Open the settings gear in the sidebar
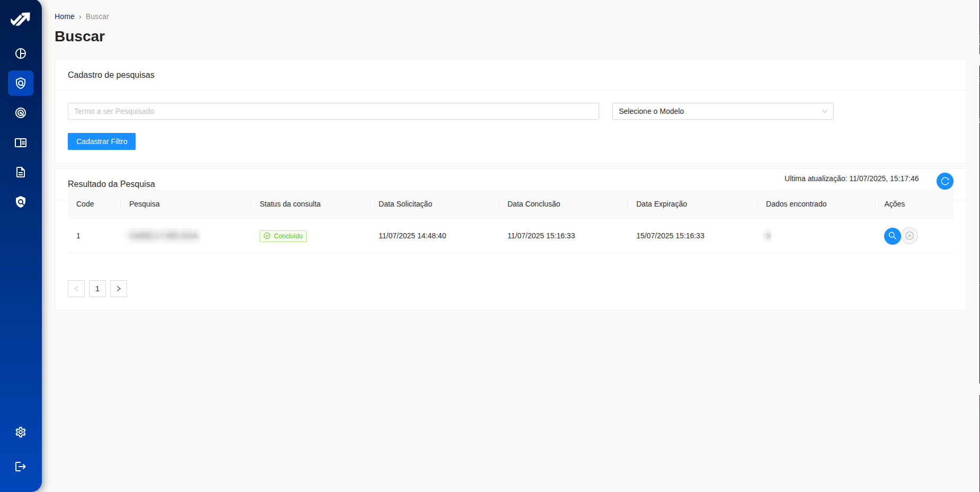The height and width of the screenshot is (492, 980). pos(21,432)
